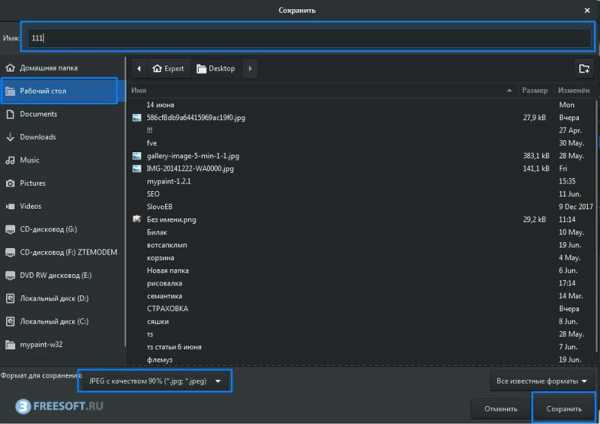Select the folder 'рисовалка'

(x=165, y=283)
